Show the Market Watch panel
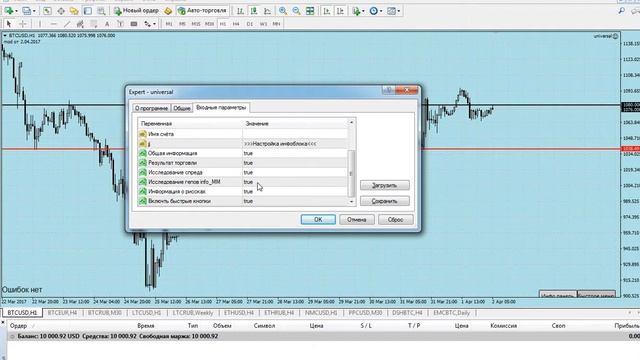Viewport: 640px width, 360px height. (47, 11)
